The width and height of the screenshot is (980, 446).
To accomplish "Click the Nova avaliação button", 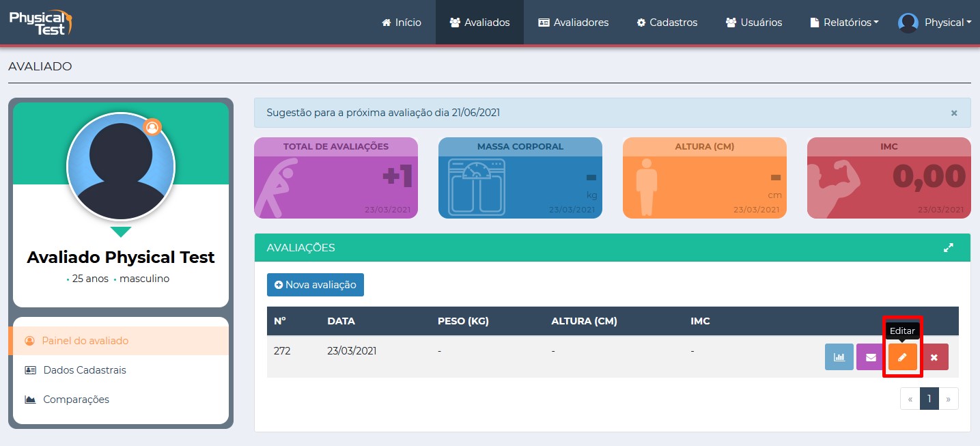I will [x=316, y=285].
